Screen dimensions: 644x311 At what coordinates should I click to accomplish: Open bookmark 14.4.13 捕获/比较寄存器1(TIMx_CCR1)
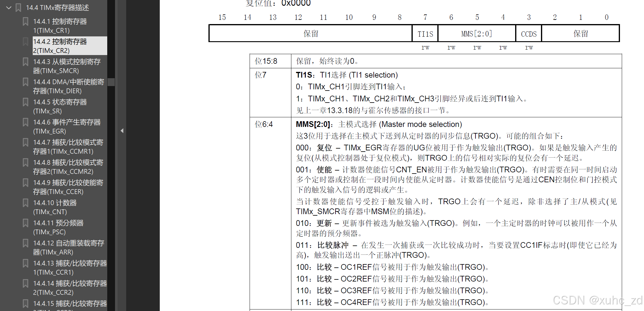point(70,268)
